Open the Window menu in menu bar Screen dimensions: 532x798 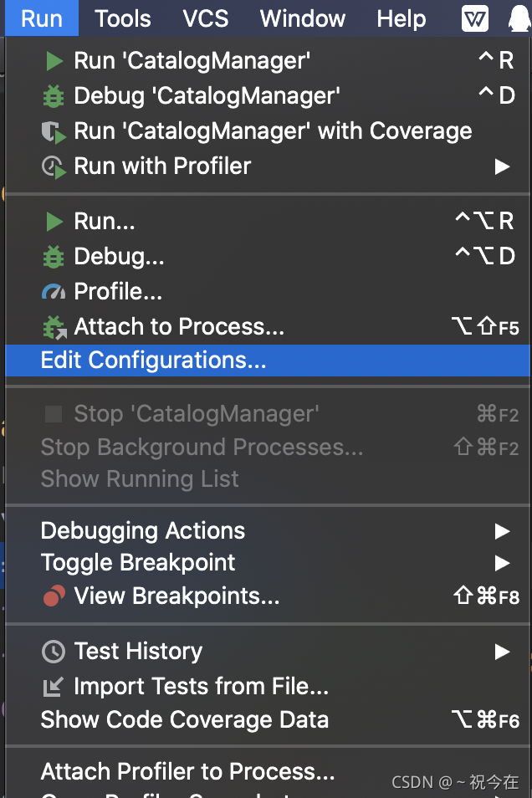[x=303, y=18]
